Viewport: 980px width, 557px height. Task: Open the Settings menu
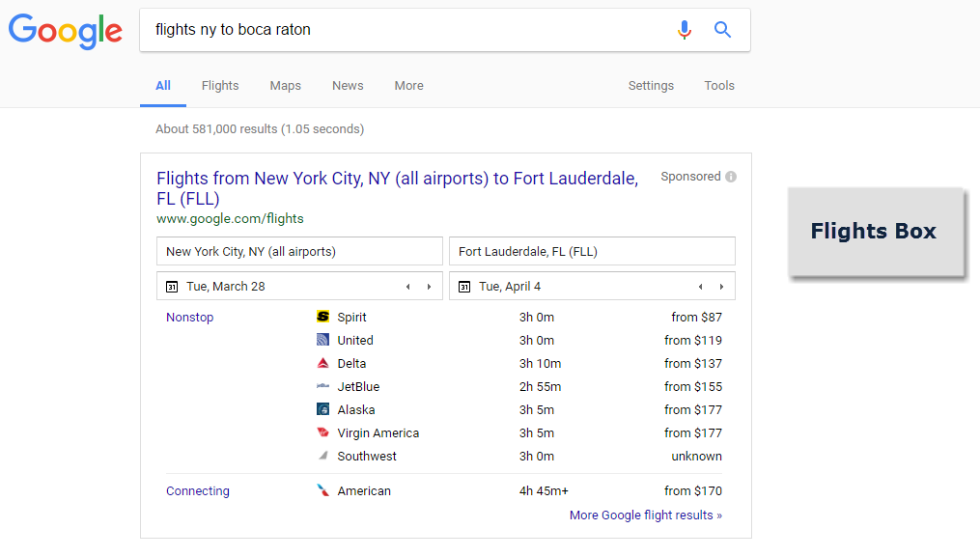pyautogui.click(x=651, y=86)
